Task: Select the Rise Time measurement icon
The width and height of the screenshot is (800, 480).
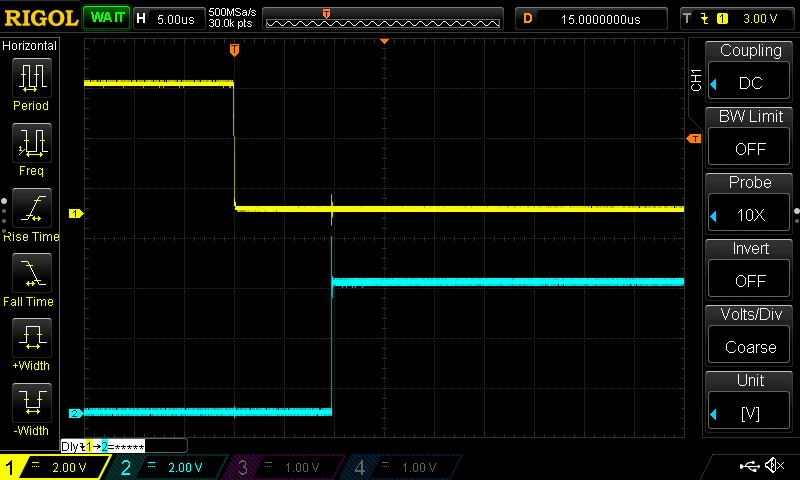Action: pos(32,208)
